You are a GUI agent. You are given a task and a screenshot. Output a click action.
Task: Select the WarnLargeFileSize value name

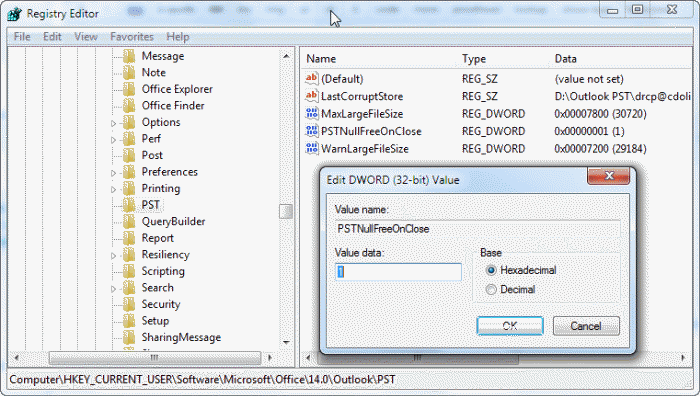(x=365, y=149)
